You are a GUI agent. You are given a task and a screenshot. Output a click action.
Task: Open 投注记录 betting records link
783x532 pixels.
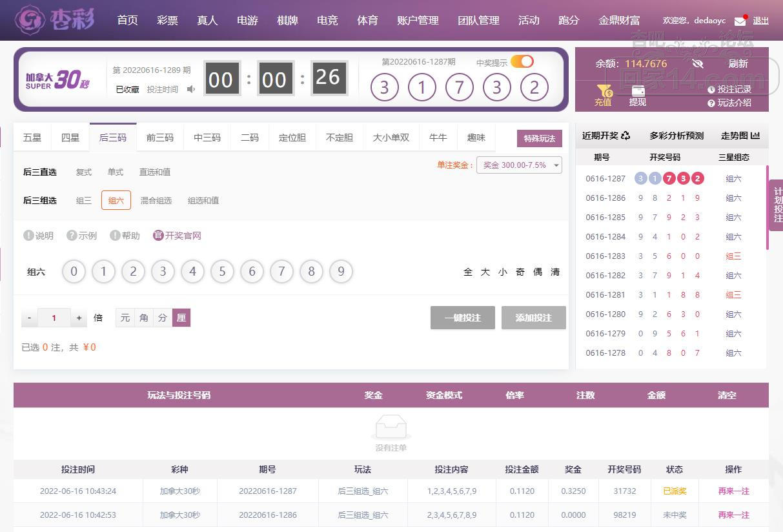click(x=729, y=90)
